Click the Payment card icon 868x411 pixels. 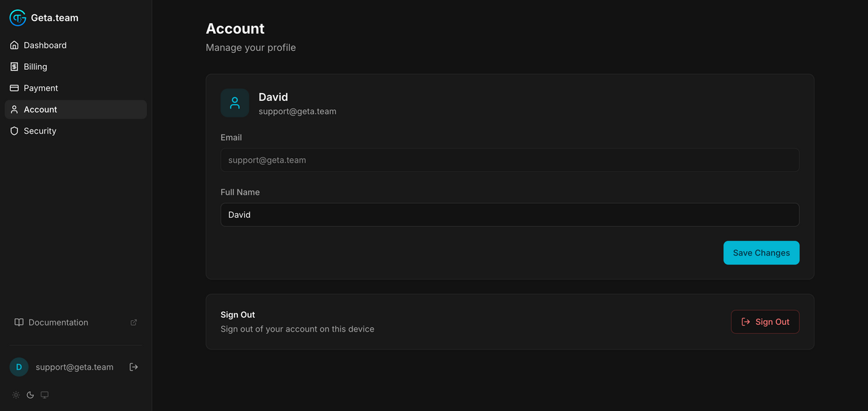point(14,88)
